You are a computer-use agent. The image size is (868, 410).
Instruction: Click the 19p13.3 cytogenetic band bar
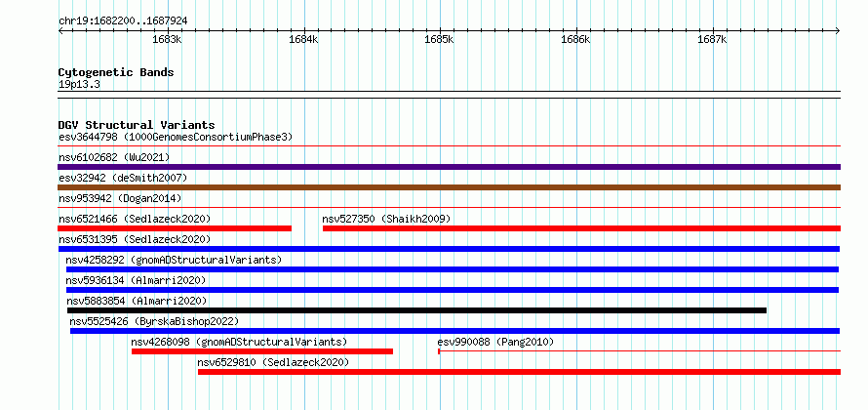(x=449, y=95)
